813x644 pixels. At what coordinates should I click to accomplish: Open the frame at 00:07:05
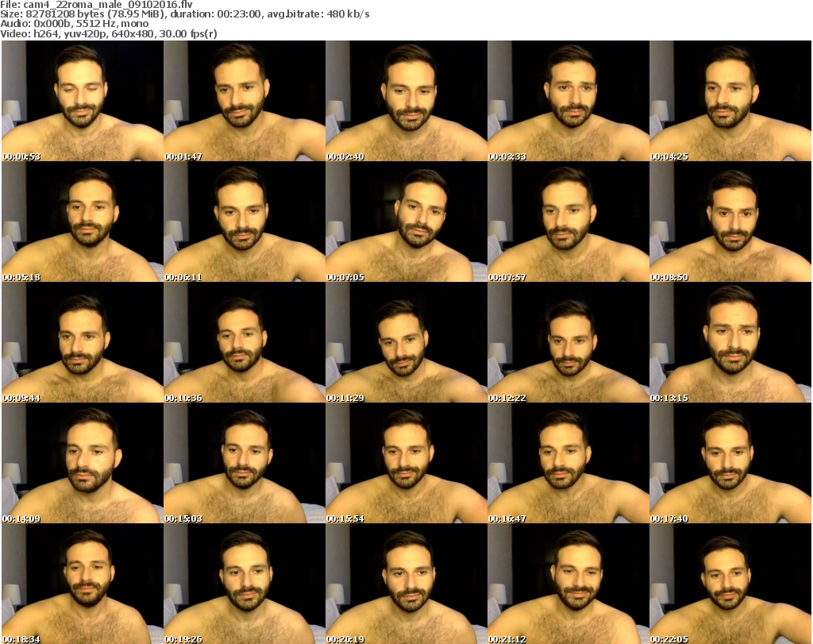(x=406, y=222)
